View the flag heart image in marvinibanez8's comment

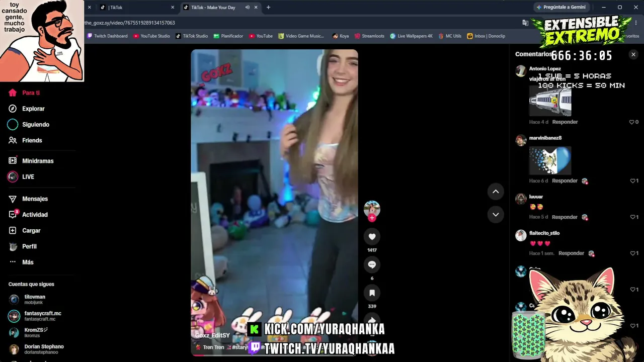550,160
